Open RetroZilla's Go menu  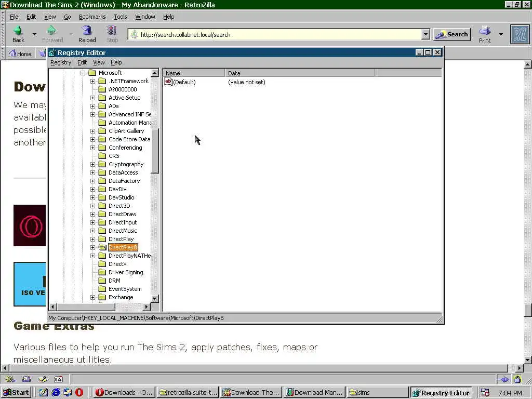coord(68,17)
